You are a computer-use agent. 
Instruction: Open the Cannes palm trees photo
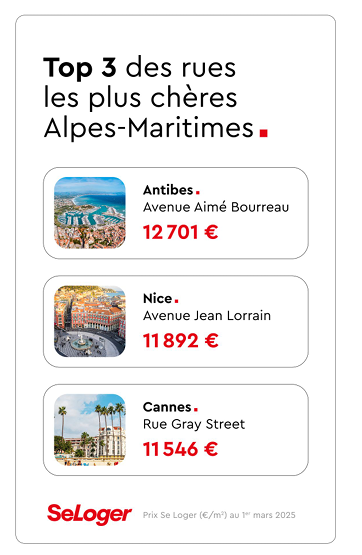(90, 430)
